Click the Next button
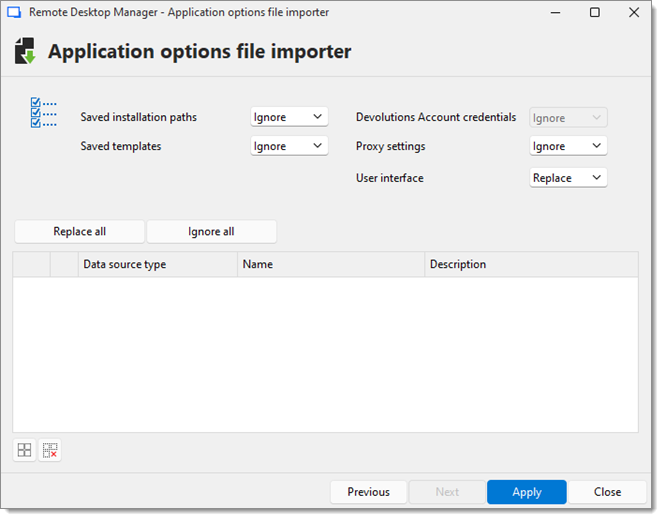The height and width of the screenshot is (519, 662). [447, 492]
